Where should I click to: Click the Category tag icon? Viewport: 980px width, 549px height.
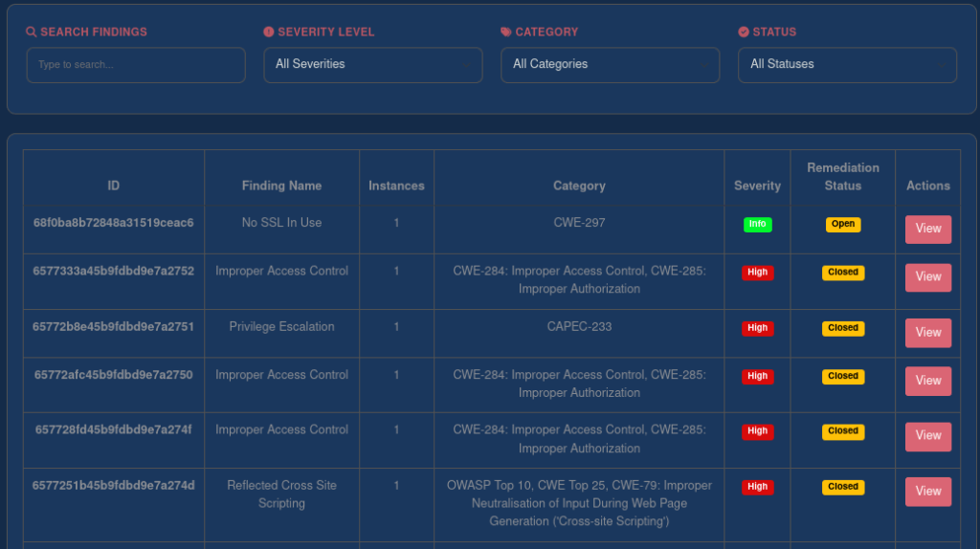506,32
